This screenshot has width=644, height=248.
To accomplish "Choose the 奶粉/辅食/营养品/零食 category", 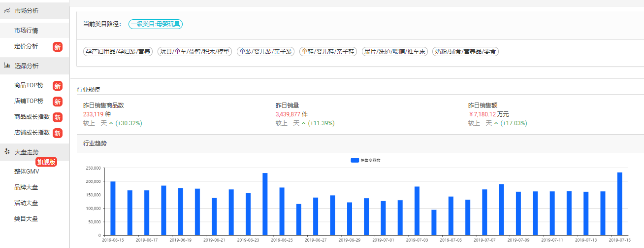I will tap(466, 51).
